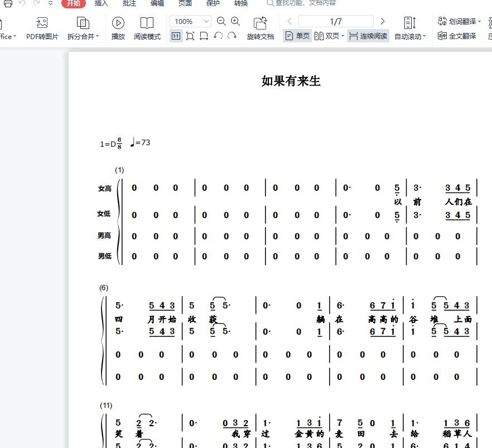Start playback with the 播放 button
The image size is (492, 448).
coord(118,28)
